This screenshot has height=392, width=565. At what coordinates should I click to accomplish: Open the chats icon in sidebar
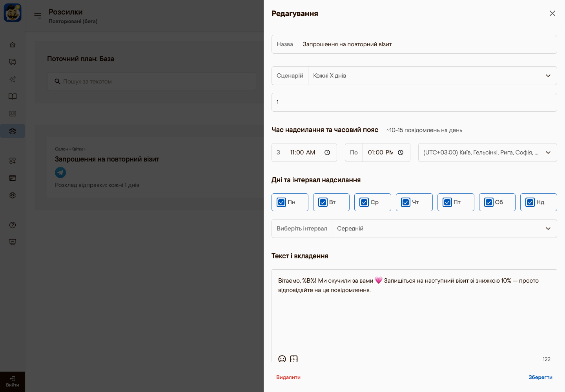13,62
